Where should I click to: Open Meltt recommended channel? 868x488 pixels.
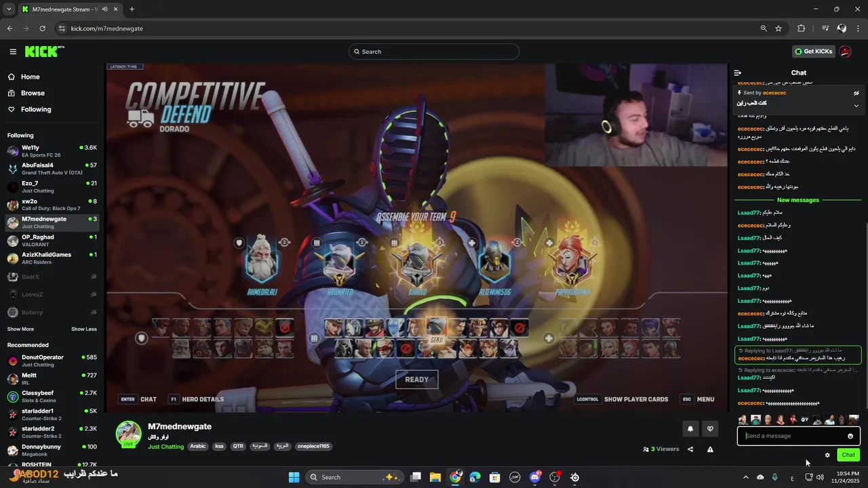(52, 378)
